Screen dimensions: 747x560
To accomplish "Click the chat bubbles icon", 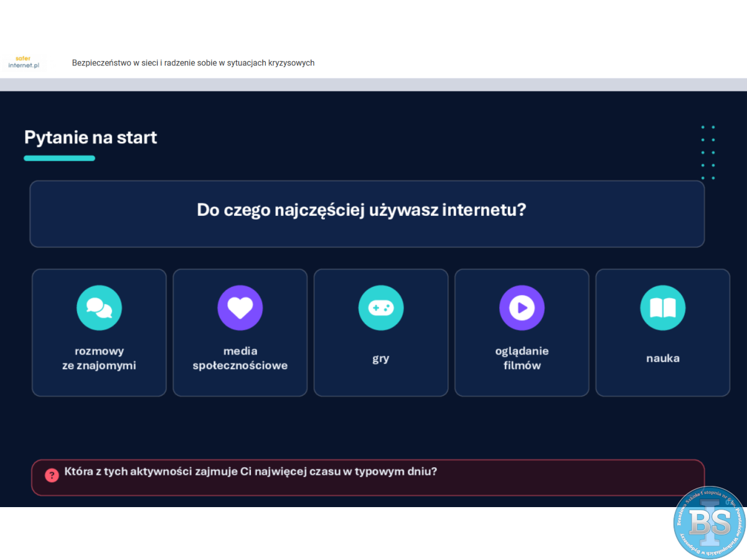I will coord(99,307).
